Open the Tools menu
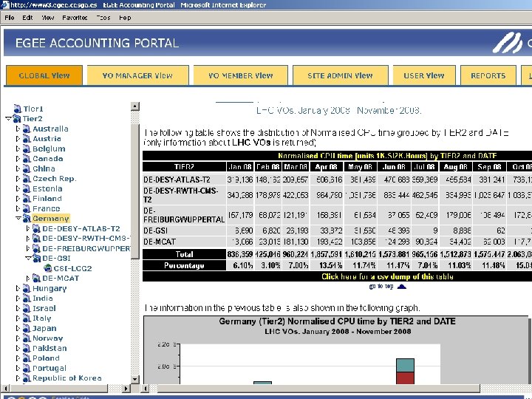Screen dimensions: 532x399 point(103,18)
